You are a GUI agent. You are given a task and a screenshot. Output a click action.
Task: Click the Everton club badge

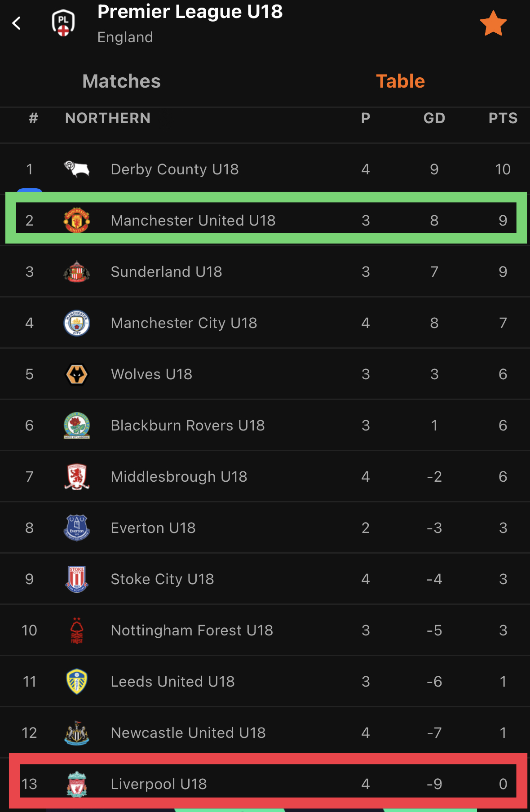(x=77, y=528)
